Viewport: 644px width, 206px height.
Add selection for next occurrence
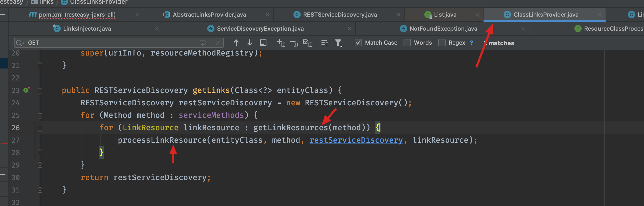pos(281,43)
